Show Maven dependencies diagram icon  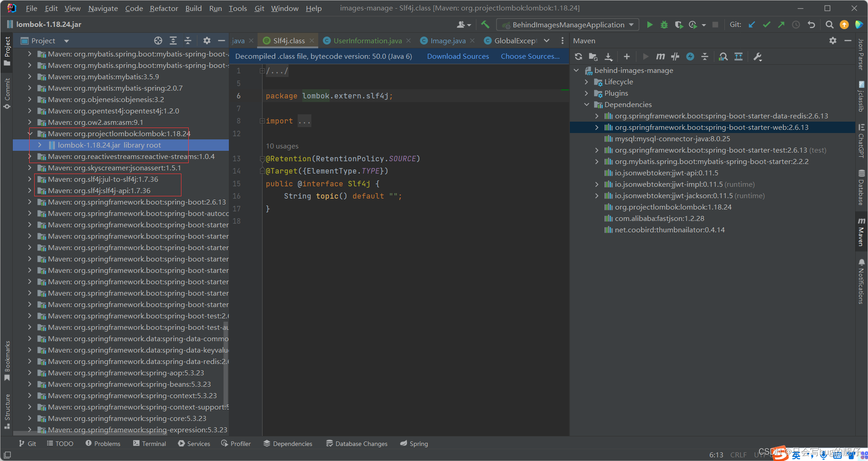coord(739,56)
